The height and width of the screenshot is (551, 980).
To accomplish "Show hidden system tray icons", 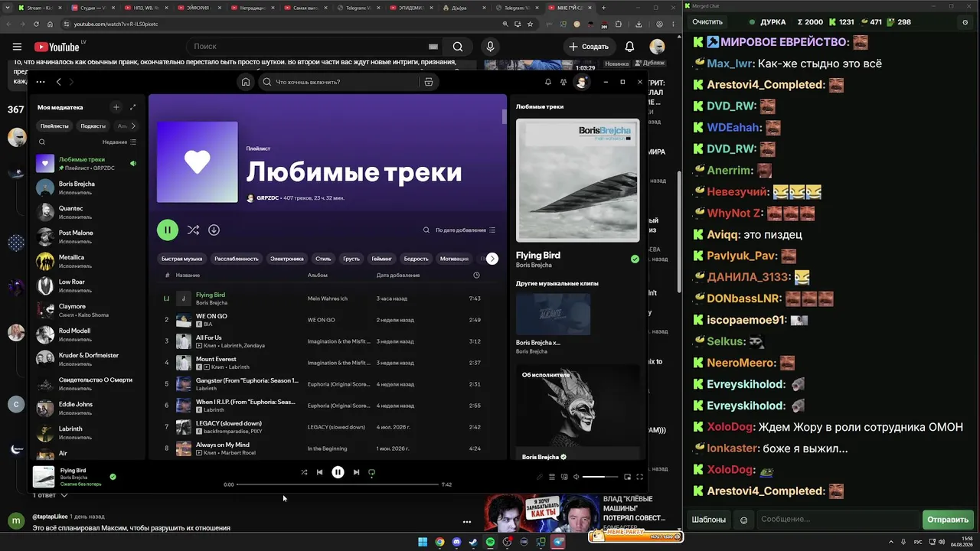I will pos(890,542).
